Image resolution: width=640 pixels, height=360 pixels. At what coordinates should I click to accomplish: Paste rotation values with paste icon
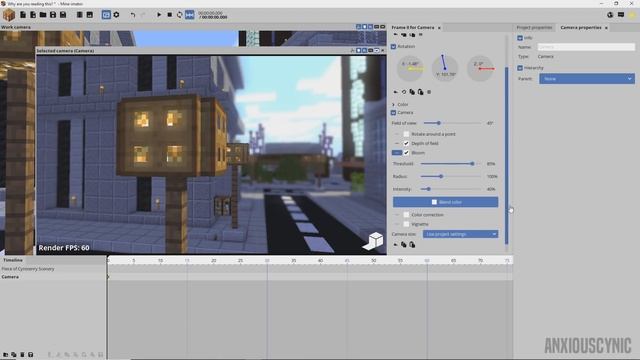[420, 92]
